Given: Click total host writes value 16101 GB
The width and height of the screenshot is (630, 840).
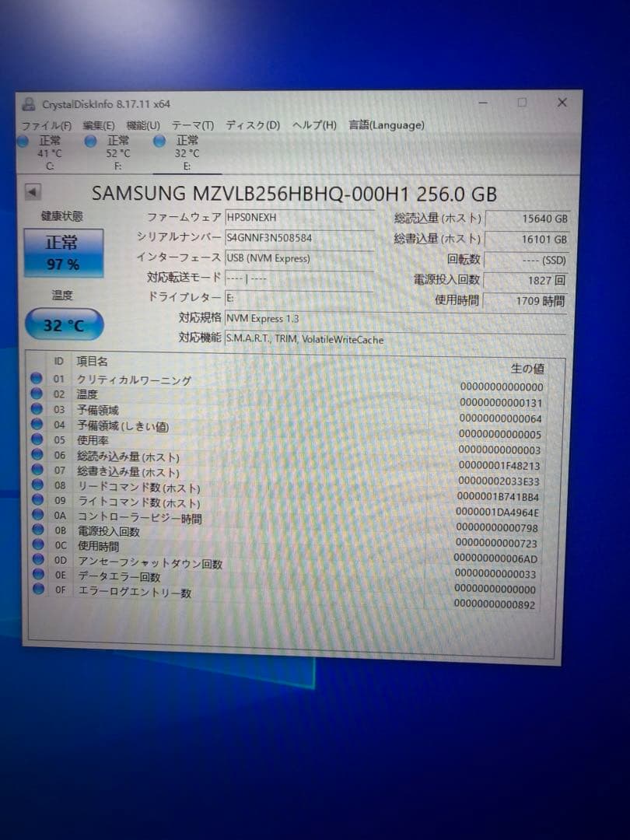Looking at the screenshot, I should (x=527, y=240).
